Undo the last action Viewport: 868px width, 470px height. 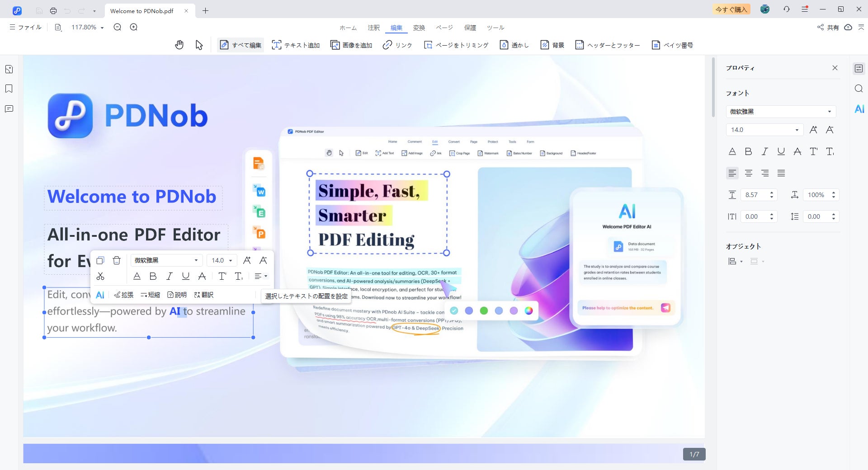[x=67, y=10]
